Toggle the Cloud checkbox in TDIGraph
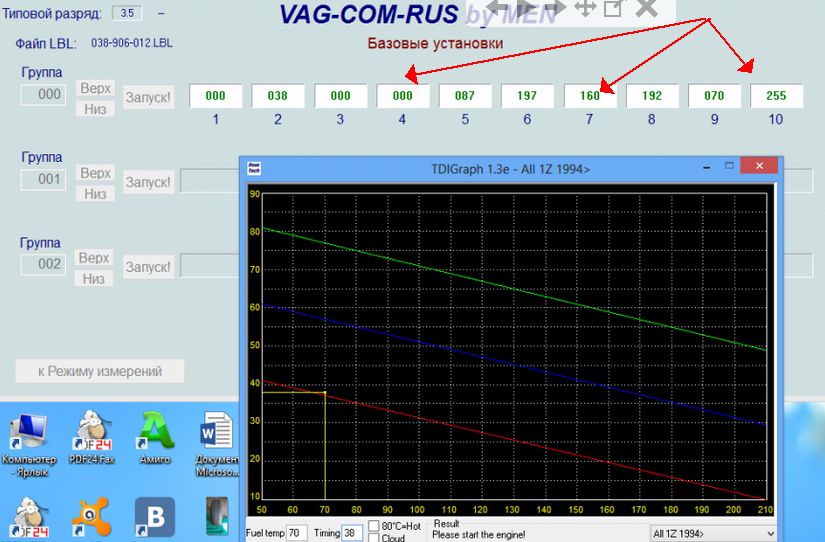825x542 pixels. tap(374, 537)
